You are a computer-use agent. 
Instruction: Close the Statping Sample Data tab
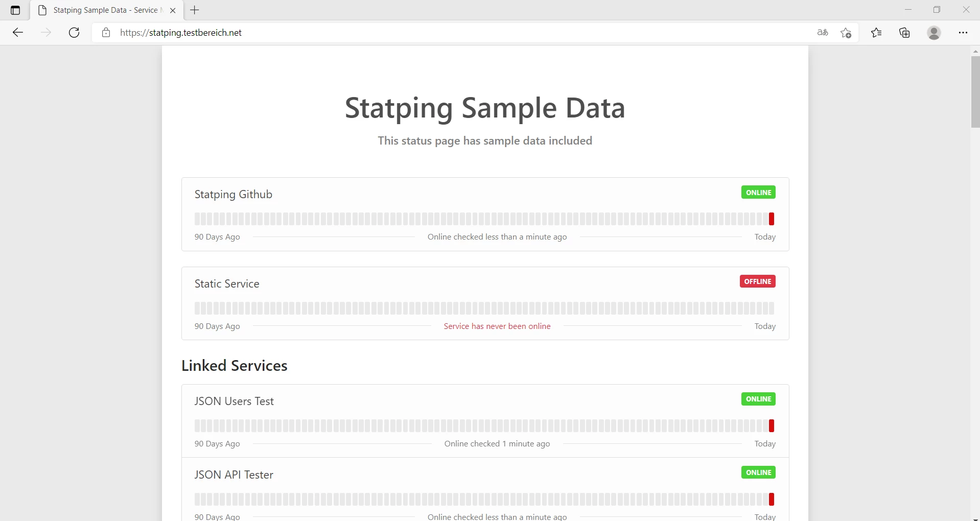pyautogui.click(x=173, y=10)
